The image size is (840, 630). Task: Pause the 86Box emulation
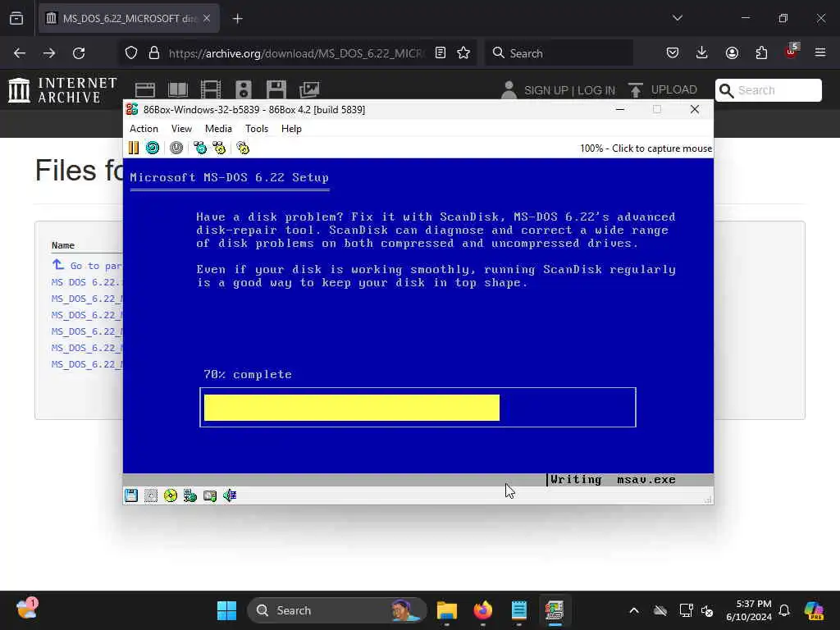(134, 148)
